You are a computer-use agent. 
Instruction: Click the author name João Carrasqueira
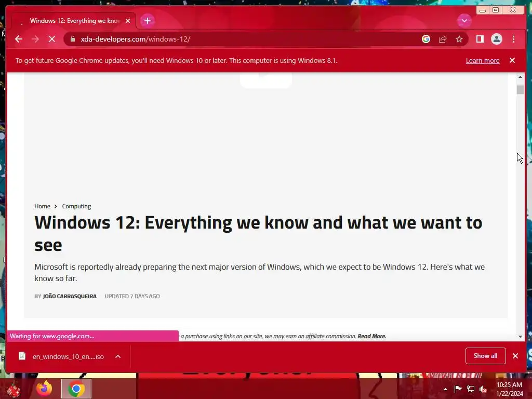pyautogui.click(x=70, y=296)
